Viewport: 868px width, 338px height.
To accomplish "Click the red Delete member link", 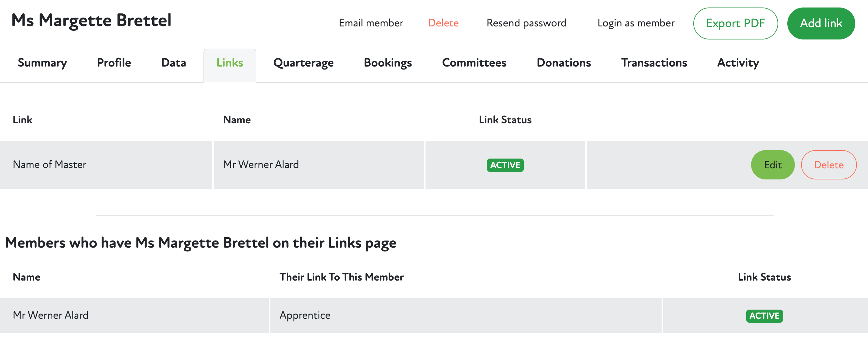I will click(x=443, y=23).
